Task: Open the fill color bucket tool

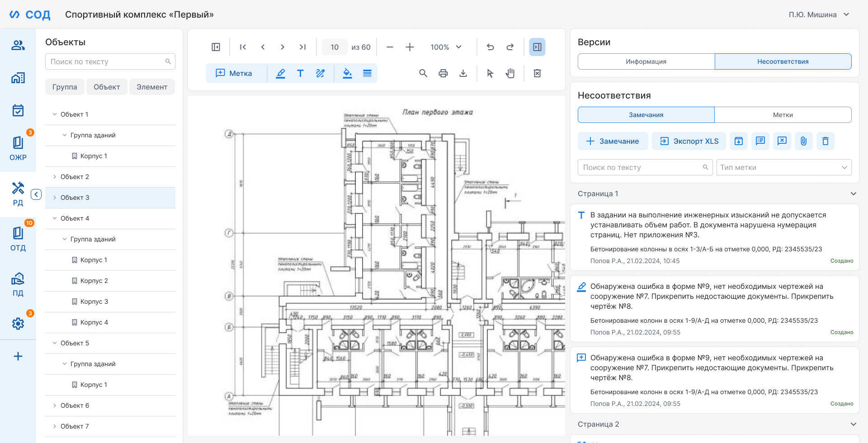Action: click(x=347, y=73)
